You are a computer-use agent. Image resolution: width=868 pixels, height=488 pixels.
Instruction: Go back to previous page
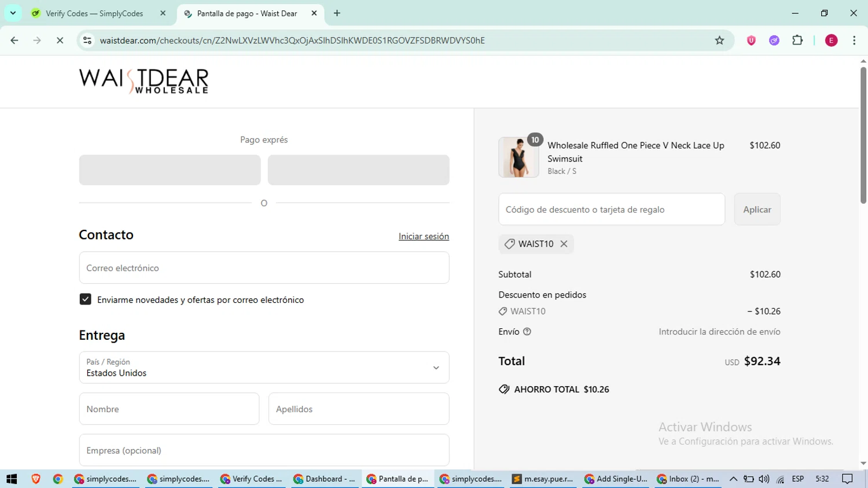[14, 41]
